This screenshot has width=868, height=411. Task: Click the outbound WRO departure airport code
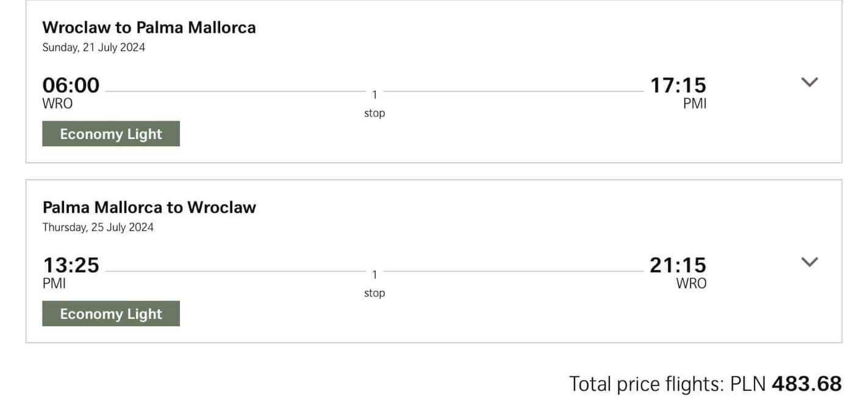click(x=57, y=104)
